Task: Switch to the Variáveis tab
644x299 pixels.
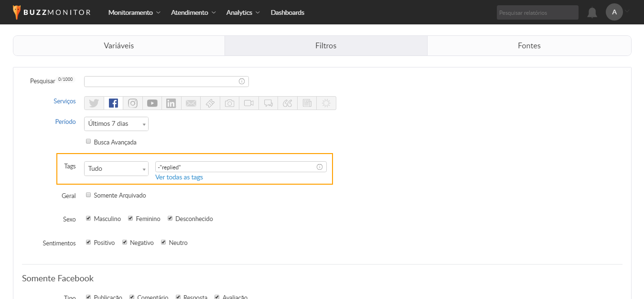Action: (x=119, y=46)
